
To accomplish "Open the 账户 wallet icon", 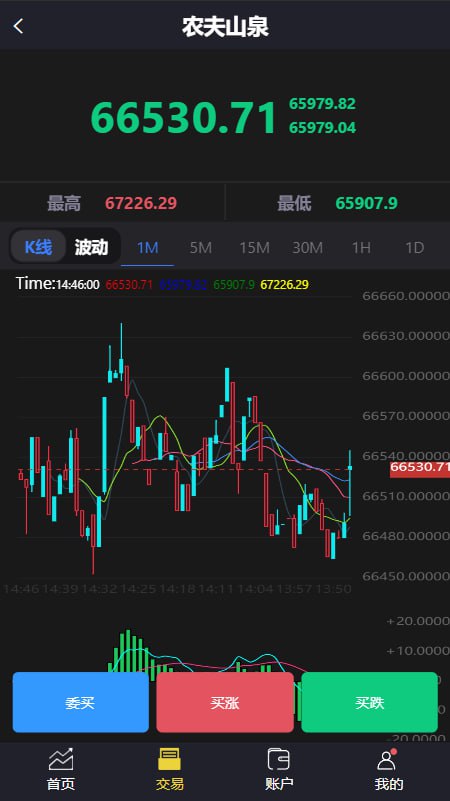I will pyautogui.click(x=279, y=759).
